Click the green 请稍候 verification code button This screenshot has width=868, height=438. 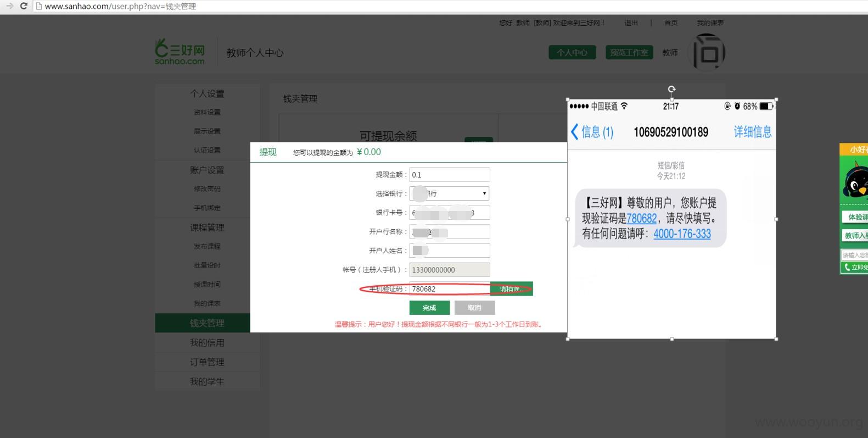511,289
